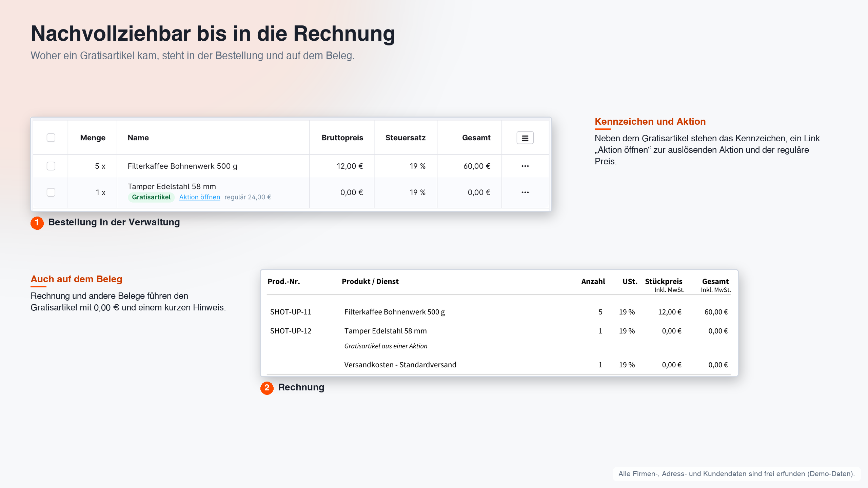Open three-dot menu for Tamper Edelstahl row
Viewport: 868px width, 488px height.
[x=525, y=192]
